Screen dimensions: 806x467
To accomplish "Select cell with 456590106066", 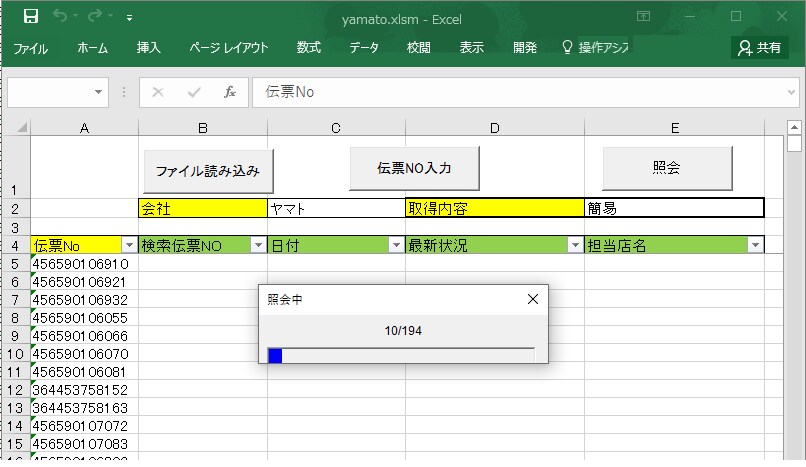I will [84, 336].
